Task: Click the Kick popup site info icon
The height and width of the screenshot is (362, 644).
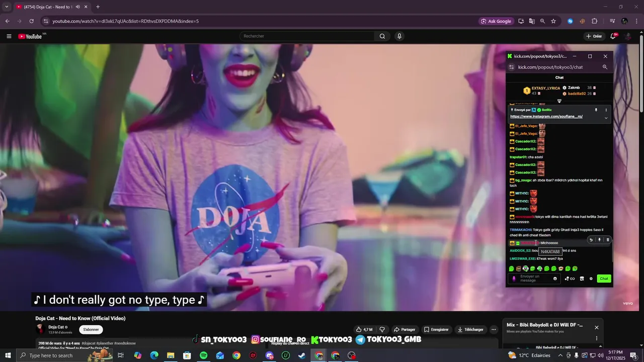Action: pos(512,67)
